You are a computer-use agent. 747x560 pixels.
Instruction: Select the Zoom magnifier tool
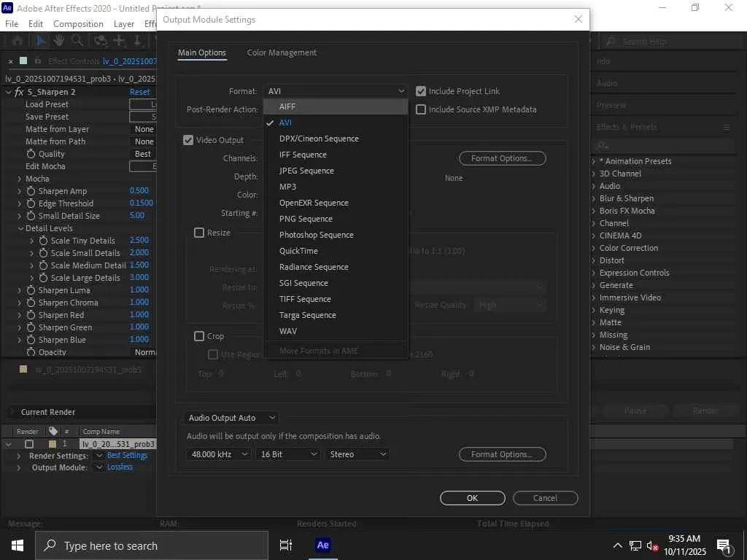77,41
